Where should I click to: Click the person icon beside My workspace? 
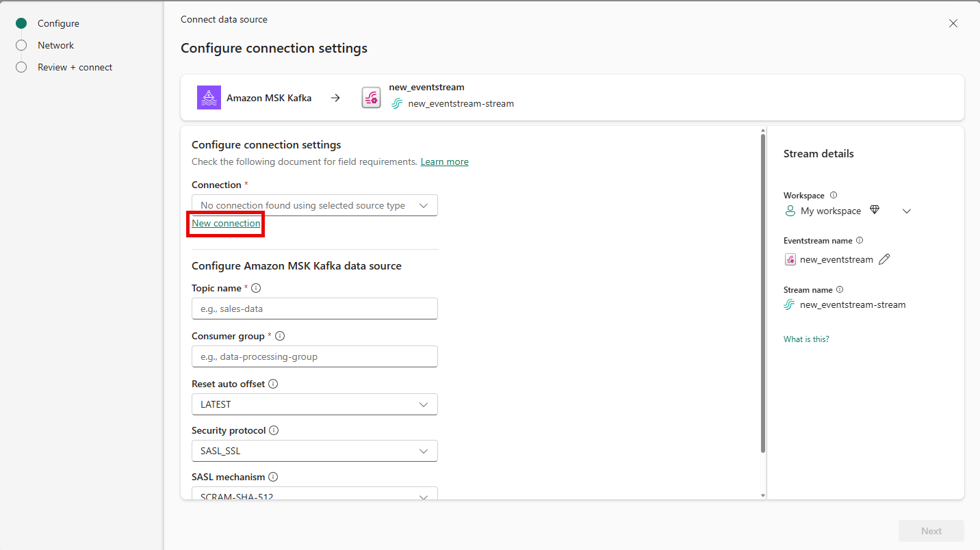790,211
